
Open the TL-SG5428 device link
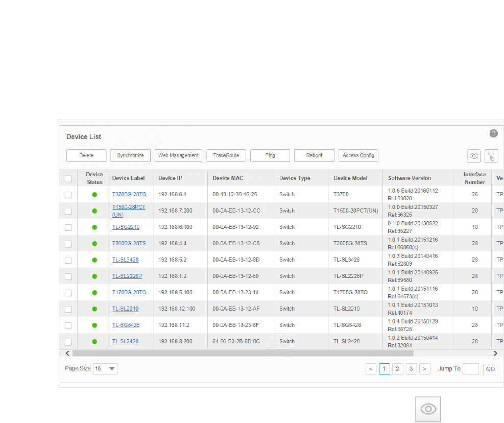click(126, 325)
